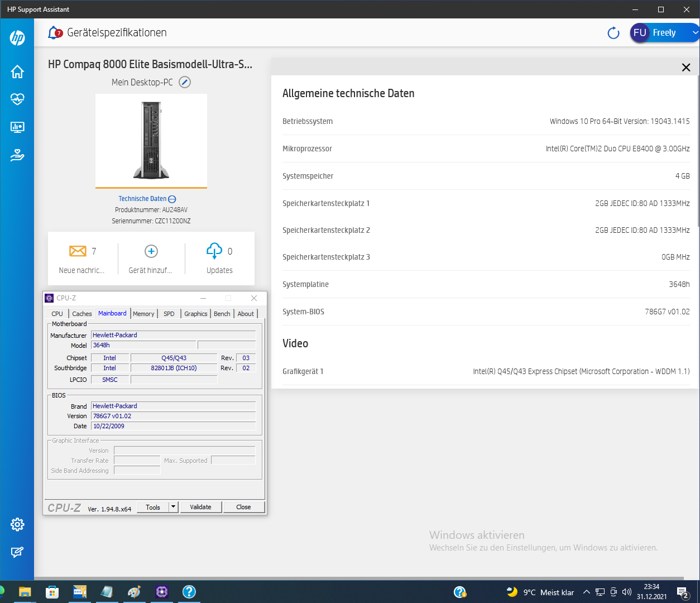Switch to the CPU tab in CPU-Z
The image size is (700, 603).
coord(57,314)
